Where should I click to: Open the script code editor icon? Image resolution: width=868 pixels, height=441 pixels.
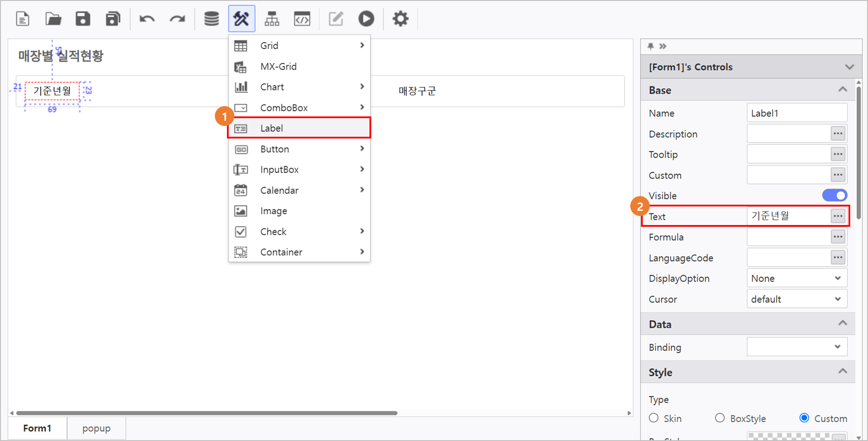pyautogui.click(x=302, y=19)
